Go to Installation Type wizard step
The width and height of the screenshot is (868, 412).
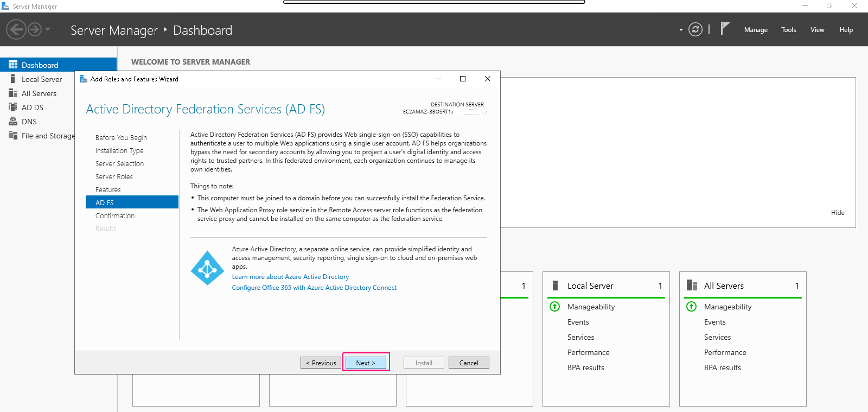(119, 151)
